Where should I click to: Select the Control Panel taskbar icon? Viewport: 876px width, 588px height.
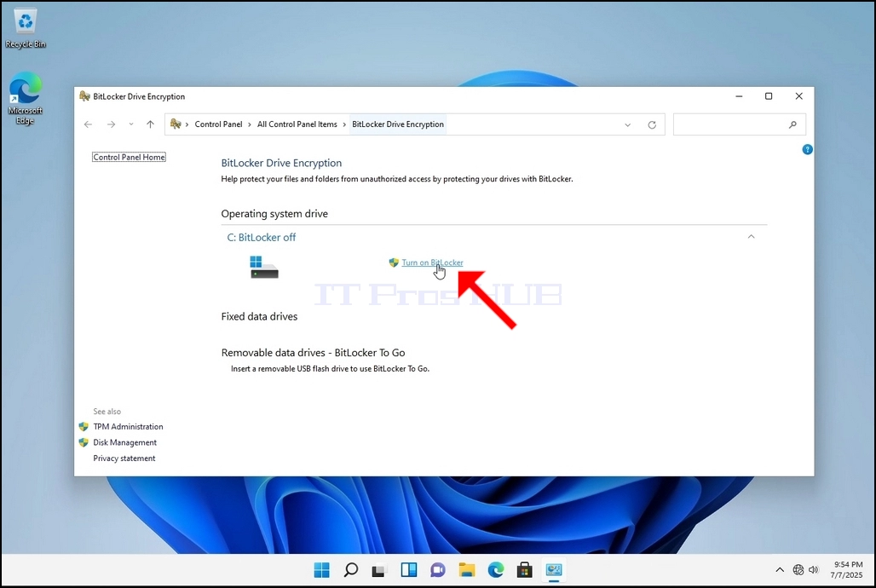(x=554, y=570)
